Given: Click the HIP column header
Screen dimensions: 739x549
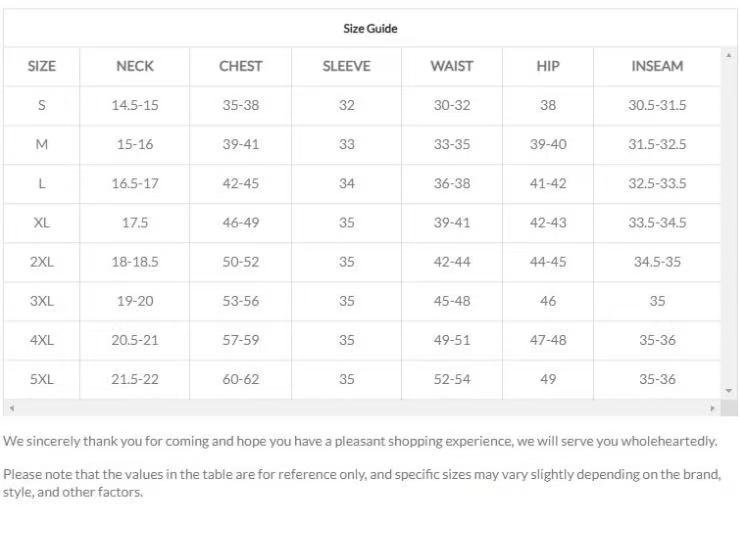Looking at the screenshot, I should 548,67.
